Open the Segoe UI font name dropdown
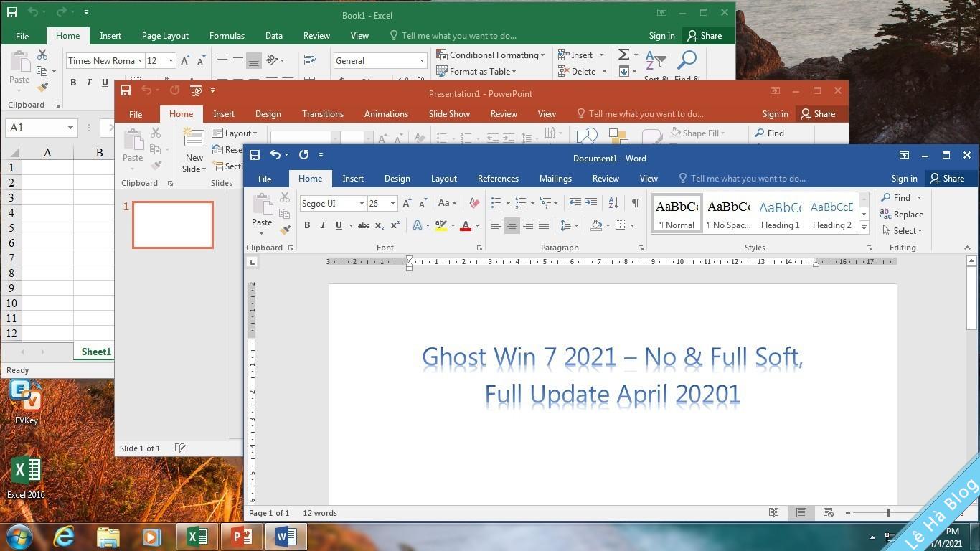This screenshot has width=980, height=551. coord(362,204)
